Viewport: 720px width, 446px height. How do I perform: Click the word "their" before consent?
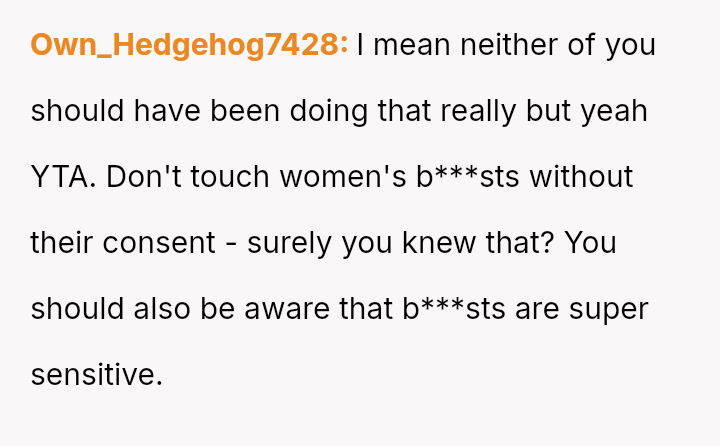pyautogui.click(x=63, y=243)
